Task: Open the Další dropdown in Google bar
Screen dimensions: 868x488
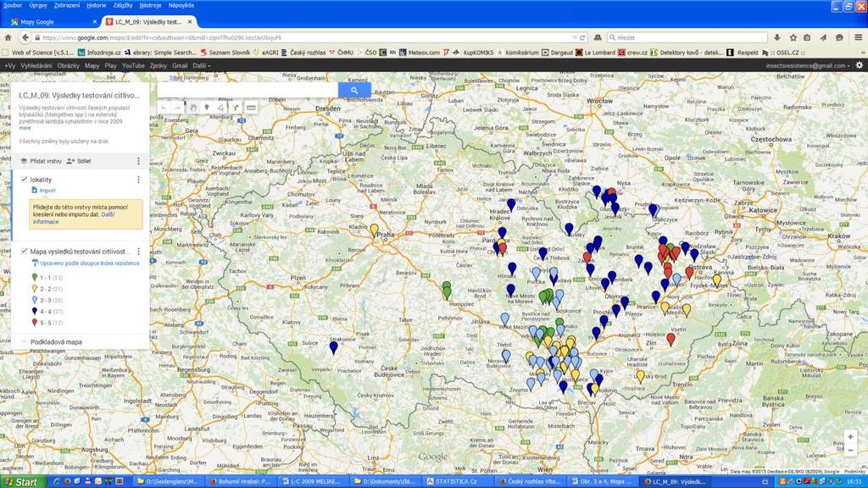Action: coord(202,65)
